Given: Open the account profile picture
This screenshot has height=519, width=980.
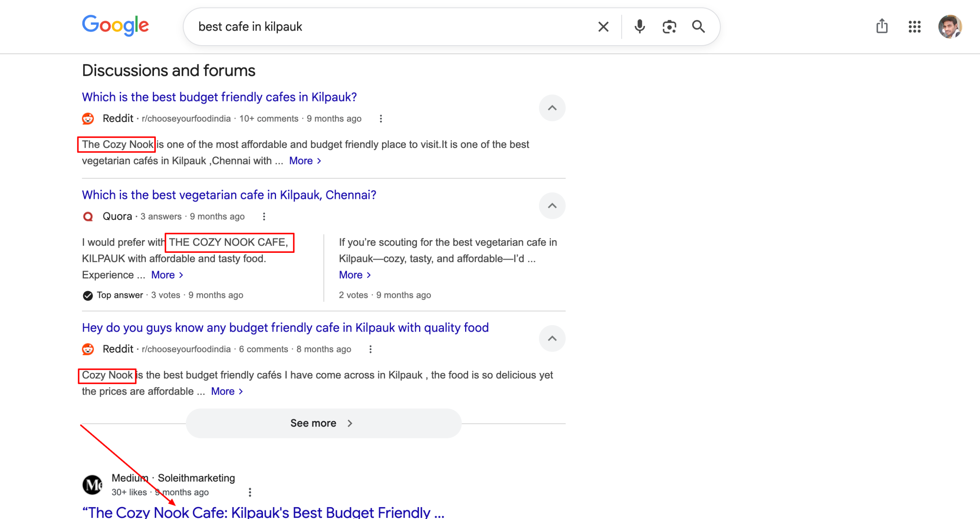Looking at the screenshot, I should (x=950, y=27).
